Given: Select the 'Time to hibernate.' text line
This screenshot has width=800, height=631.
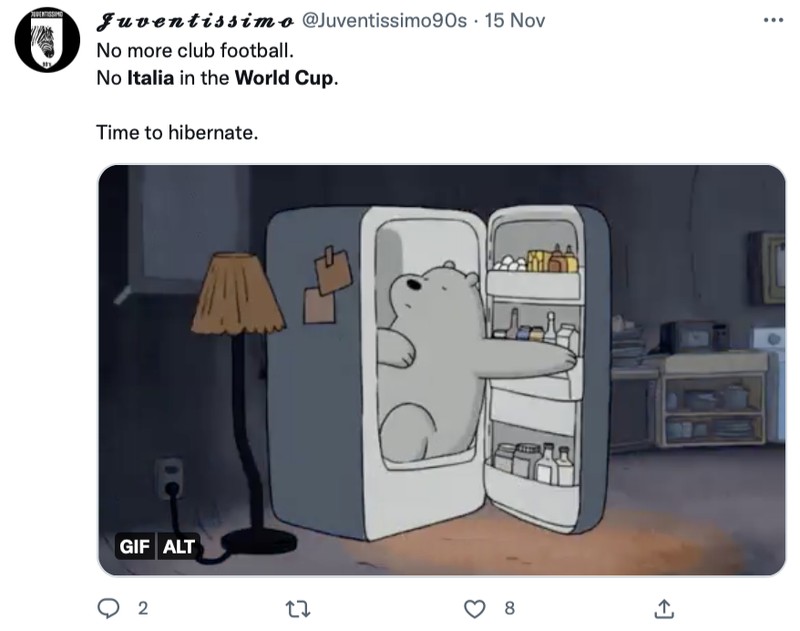Looking at the screenshot, I should click(x=177, y=133).
